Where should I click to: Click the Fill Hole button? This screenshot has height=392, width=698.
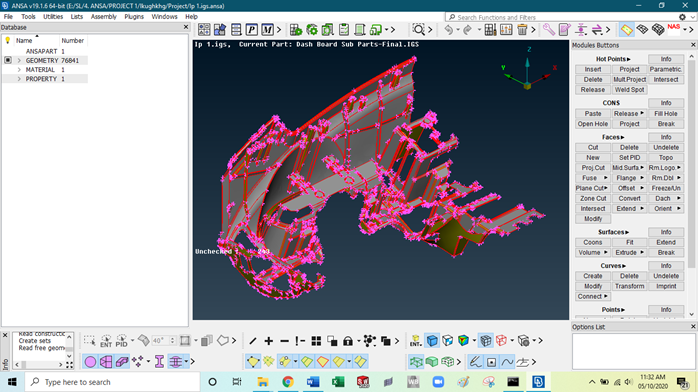pyautogui.click(x=666, y=113)
